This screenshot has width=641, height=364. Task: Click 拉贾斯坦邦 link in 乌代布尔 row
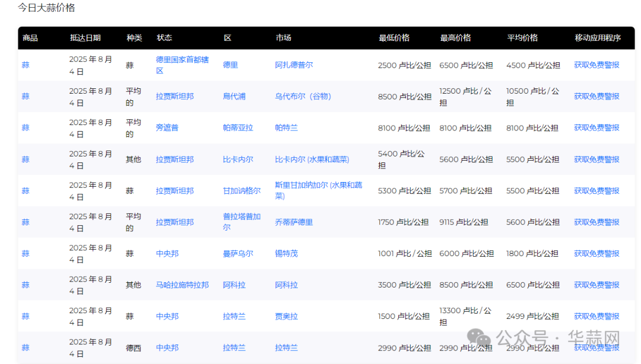tap(174, 97)
